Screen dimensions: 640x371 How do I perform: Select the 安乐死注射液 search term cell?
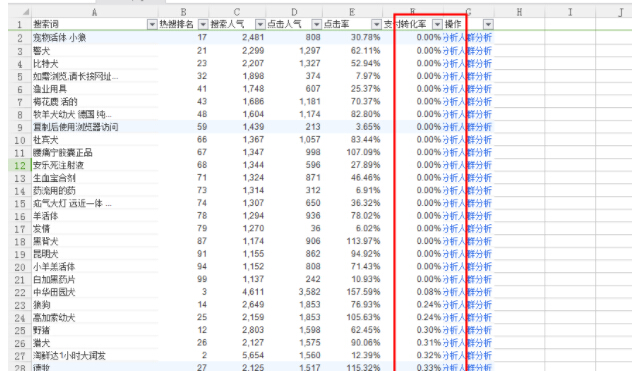pyautogui.click(x=94, y=165)
